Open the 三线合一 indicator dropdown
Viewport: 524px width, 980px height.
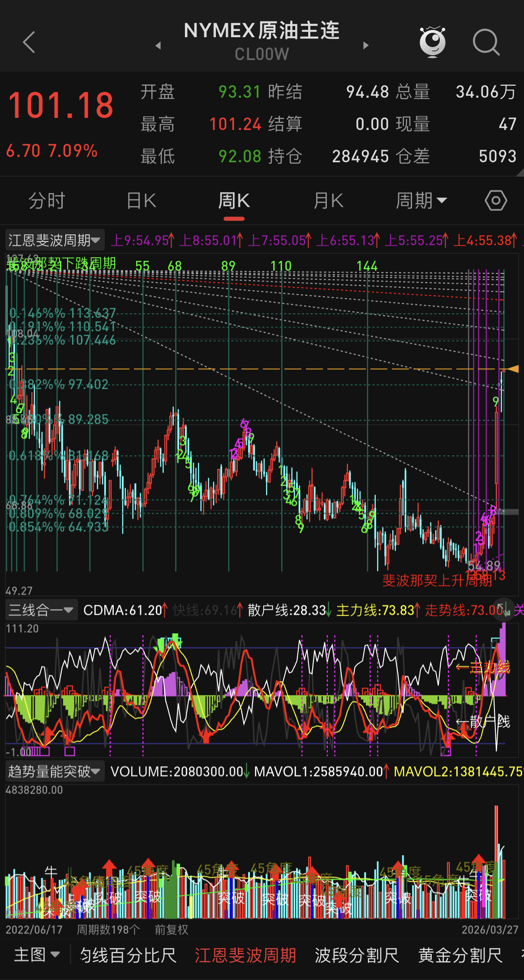(x=41, y=610)
